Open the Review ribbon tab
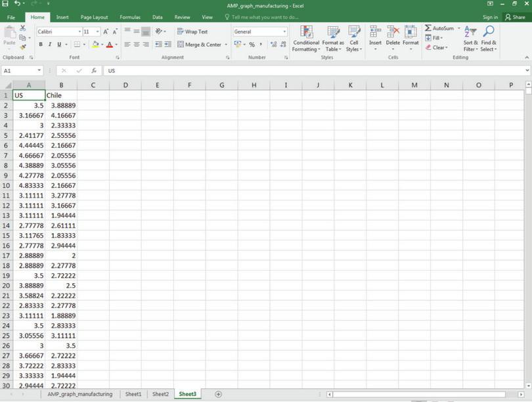This screenshot has width=532, height=402. pyautogui.click(x=182, y=17)
